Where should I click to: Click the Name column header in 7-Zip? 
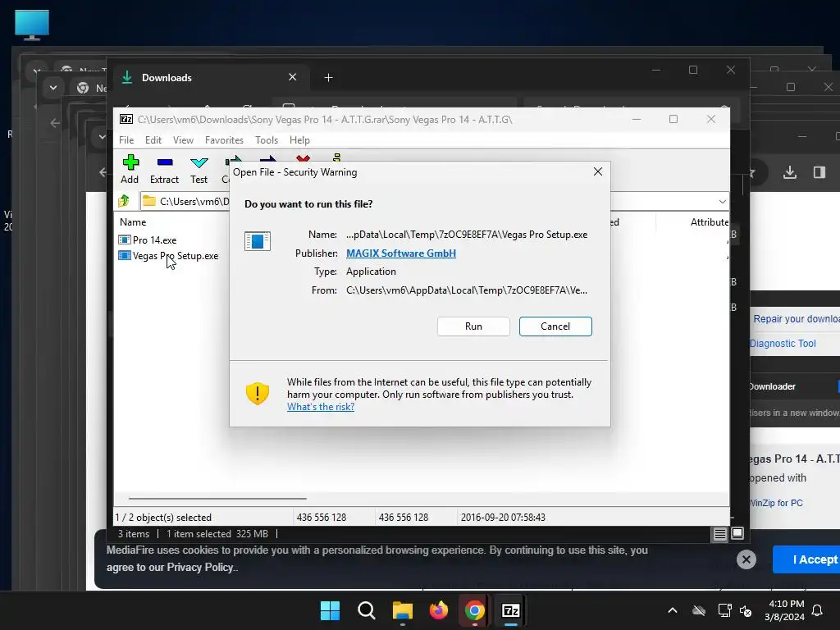pos(133,221)
